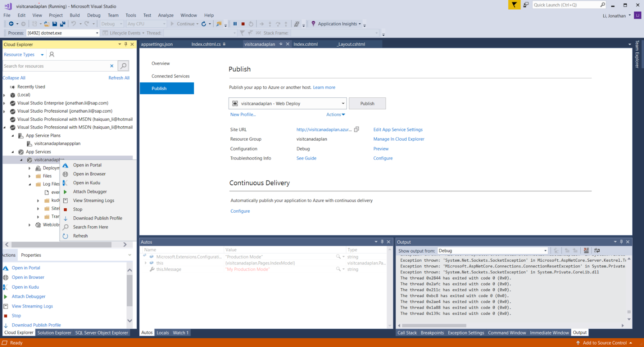Open the Process dotnet.exe combo box
Image resolution: width=644 pixels, height=347 pixels.
tap(63, 33)
